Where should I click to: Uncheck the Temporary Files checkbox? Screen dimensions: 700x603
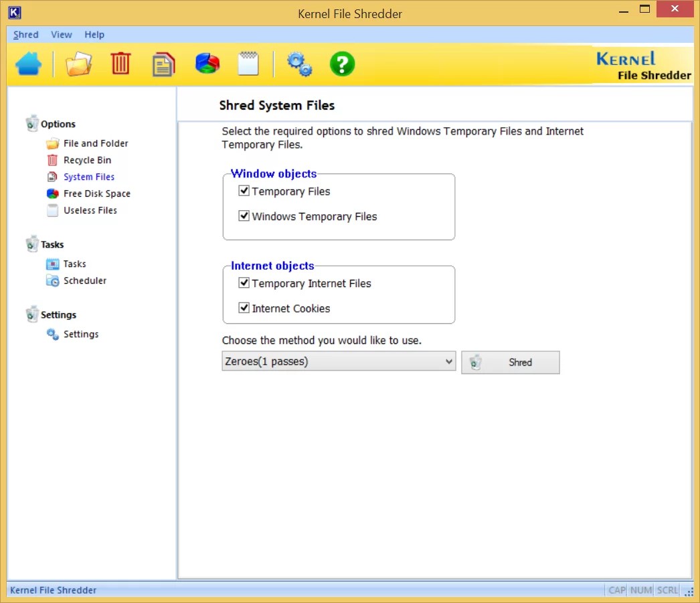(244, 191)
